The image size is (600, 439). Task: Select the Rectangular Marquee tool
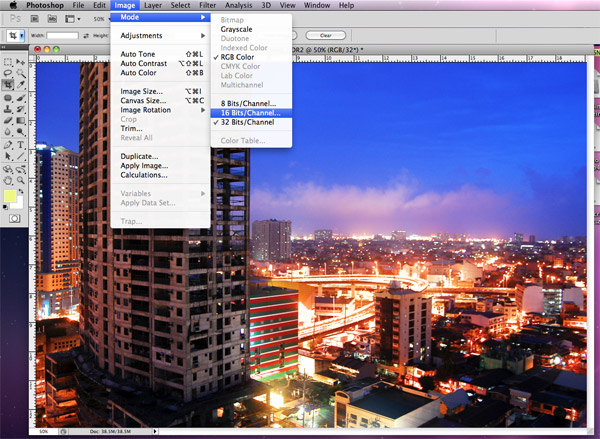point(8,62)
